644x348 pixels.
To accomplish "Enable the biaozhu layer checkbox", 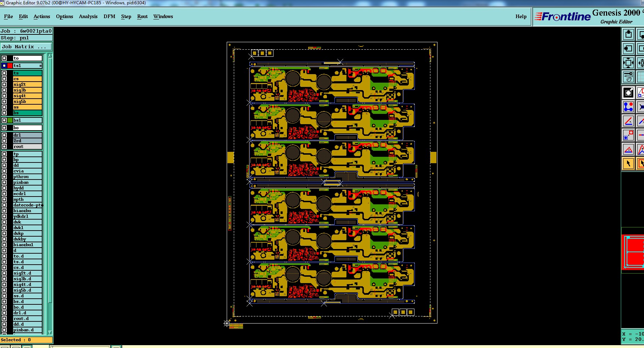I will [x=4, y=211].
